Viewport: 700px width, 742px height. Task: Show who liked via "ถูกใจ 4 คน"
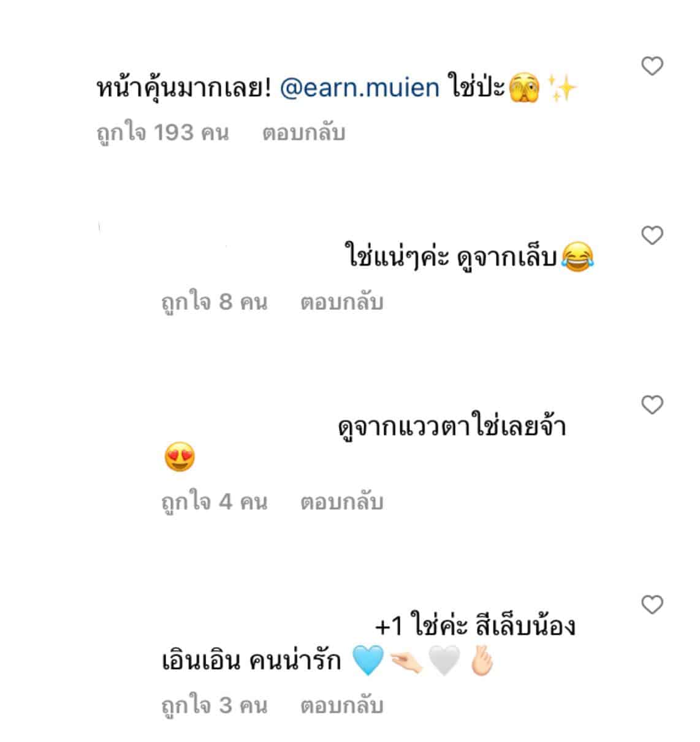coord(214,502)
